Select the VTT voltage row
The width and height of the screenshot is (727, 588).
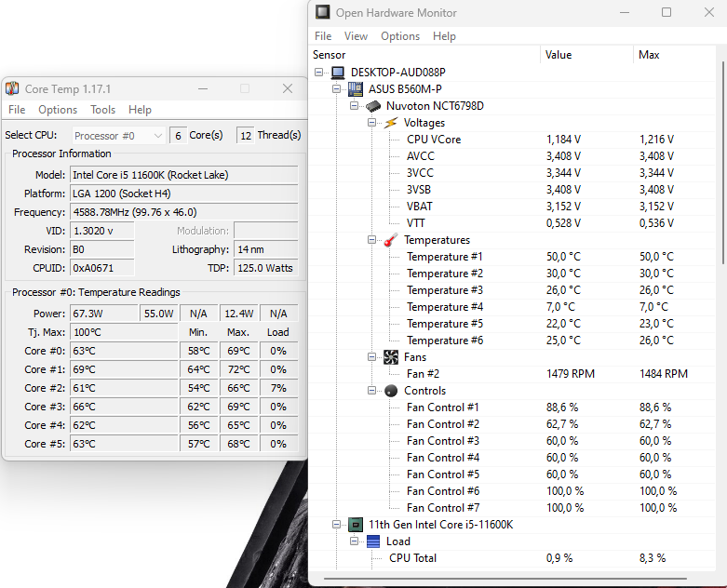click(x=512, y=223)
